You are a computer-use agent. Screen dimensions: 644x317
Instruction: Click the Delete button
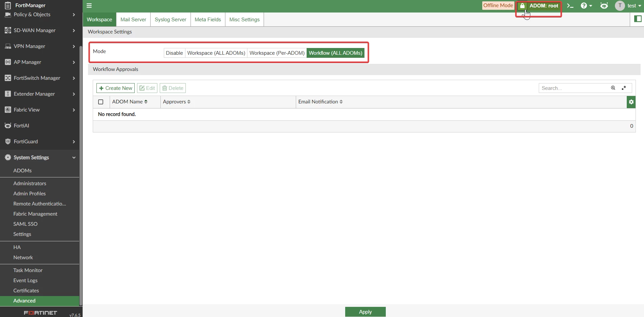173,88
